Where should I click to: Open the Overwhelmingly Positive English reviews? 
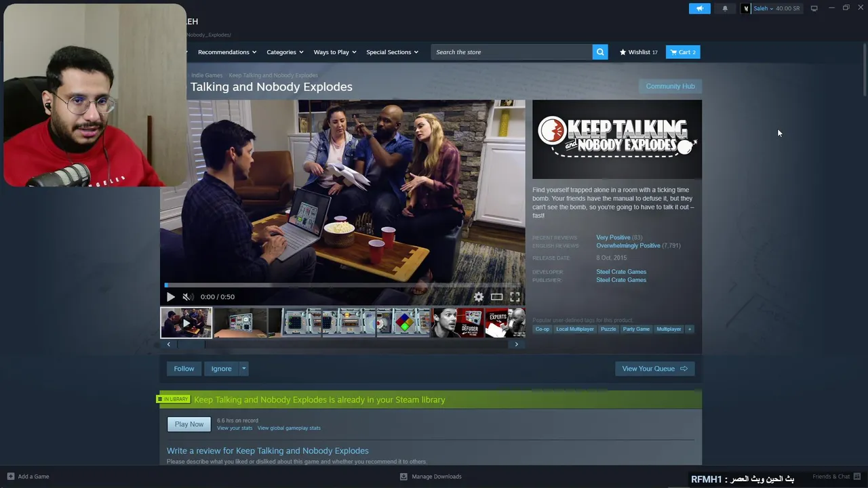628,245
